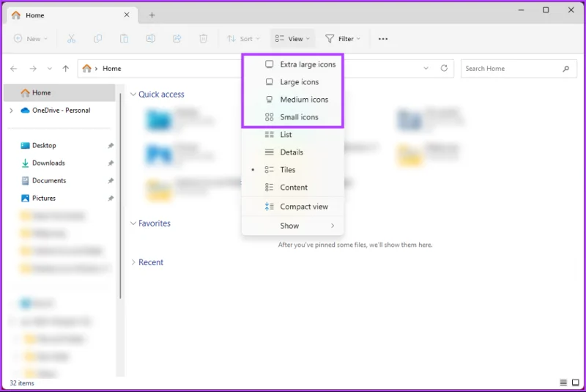Open the New dropdown button
The height and width of the screenshot is (392, 586).
31,39
